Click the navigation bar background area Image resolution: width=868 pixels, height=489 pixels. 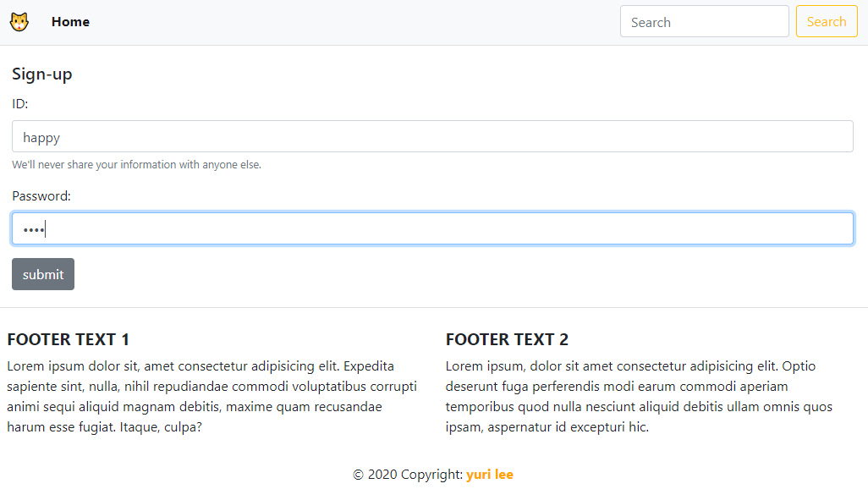tap(338, 21)
